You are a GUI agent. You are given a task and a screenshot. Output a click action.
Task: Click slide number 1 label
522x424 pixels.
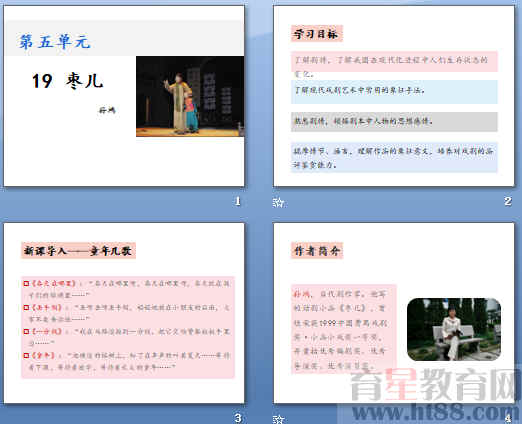(237, 201)
